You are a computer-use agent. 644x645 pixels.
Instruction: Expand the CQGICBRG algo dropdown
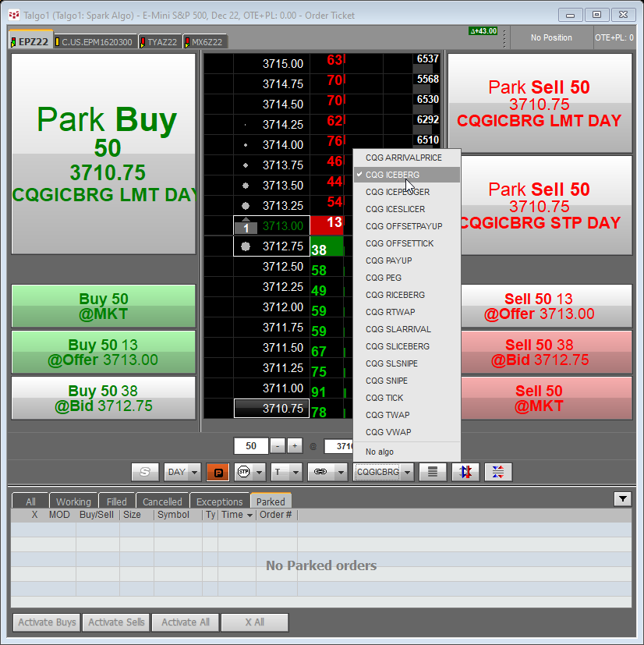tap(407, 472)
